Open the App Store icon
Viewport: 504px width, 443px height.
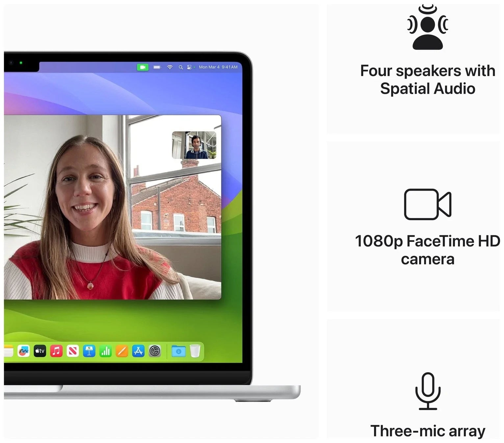pyautogui.click(x=138, y=351)
